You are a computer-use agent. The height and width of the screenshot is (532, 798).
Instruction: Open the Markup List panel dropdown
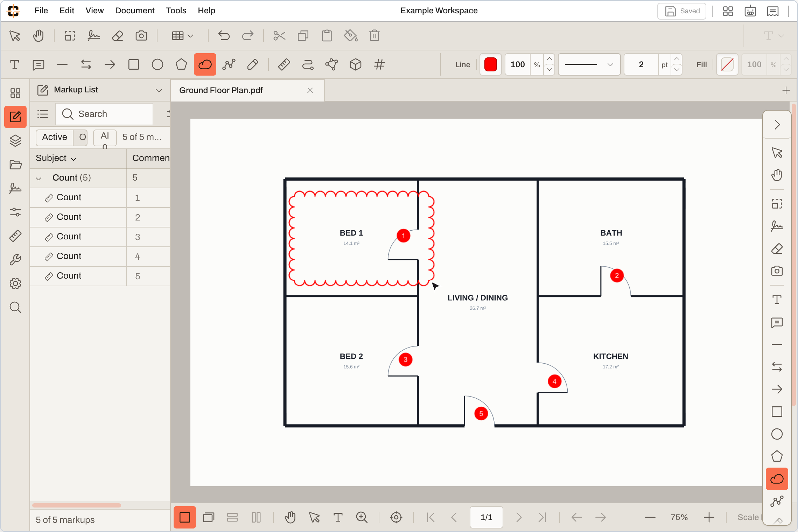(159, 90)
